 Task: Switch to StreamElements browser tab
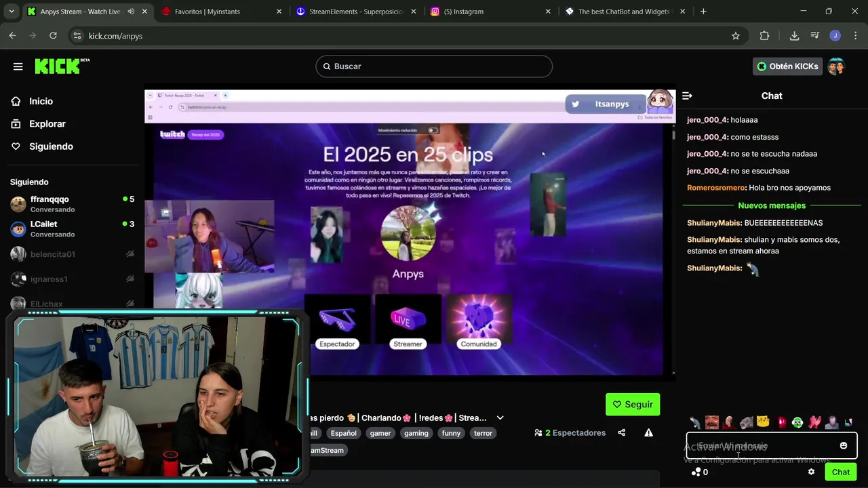pyautogui.click(x=357, y=12)
